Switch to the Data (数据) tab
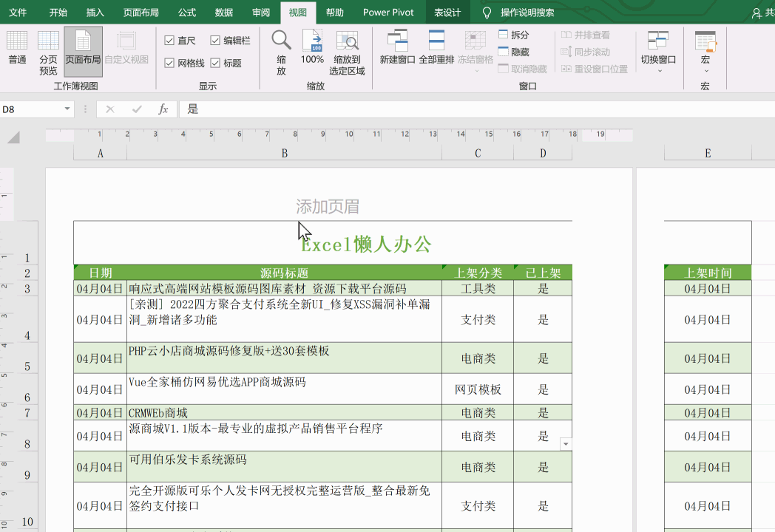The width and height of the screenshot is (775, 532). pos(224,13)
